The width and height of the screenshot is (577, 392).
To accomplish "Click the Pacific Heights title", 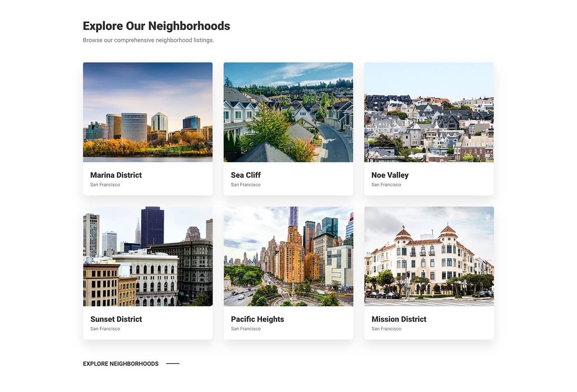I will coord(257,320).
